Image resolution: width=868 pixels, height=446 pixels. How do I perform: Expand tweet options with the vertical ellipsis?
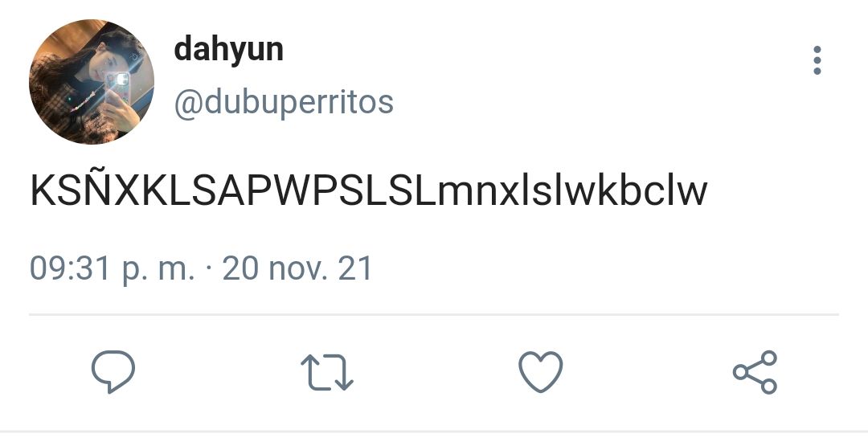817,60
